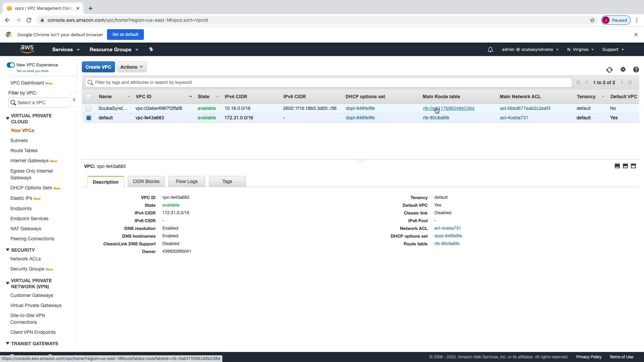Viewport: 644px width, 362px height.
Task: Toggle New VPC Experience switch
Action: click(11, 65)
